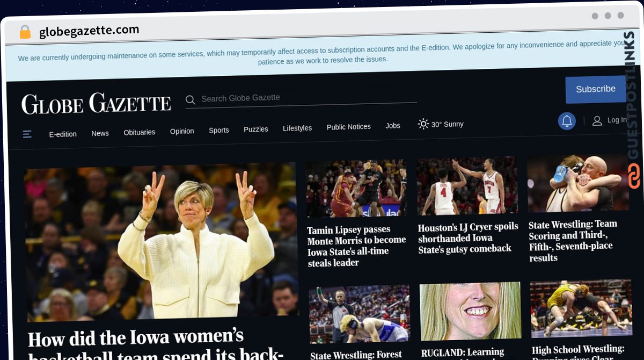Viewport: 644px width, 360px height.
Task: Open the High School Wrestling headline
Action: tap(579, 352)
